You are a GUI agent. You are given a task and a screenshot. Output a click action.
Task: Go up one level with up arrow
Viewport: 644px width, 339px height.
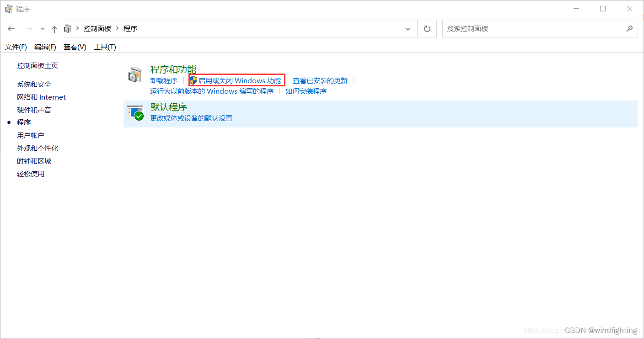point(54,29)
